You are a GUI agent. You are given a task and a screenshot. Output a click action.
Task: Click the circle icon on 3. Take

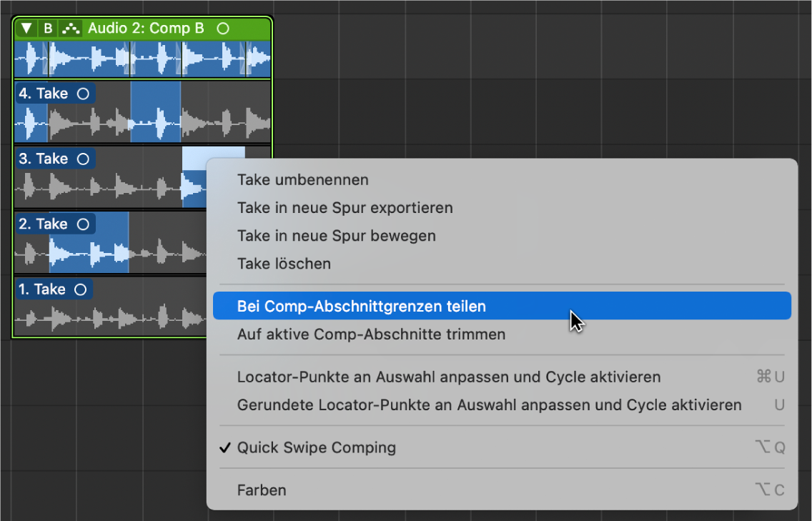[83, 159]
